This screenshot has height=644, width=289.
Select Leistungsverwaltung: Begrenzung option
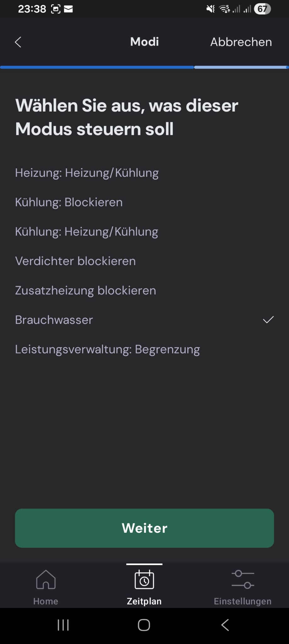point(107,349)
